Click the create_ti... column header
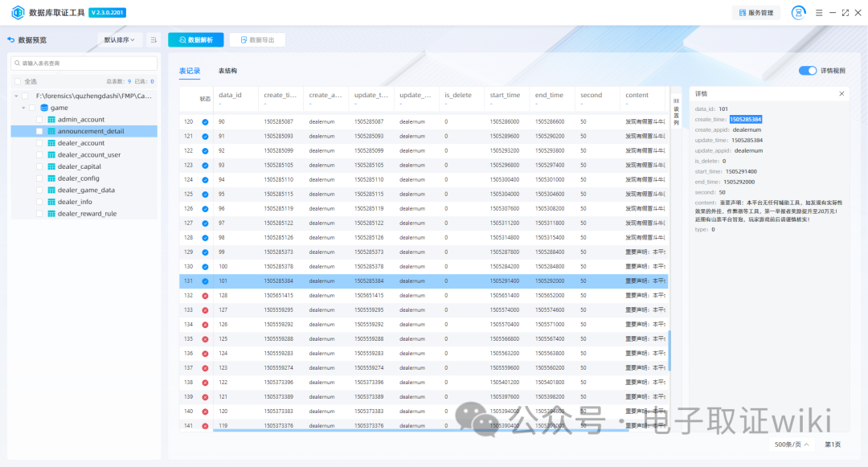 click(280, 95)
